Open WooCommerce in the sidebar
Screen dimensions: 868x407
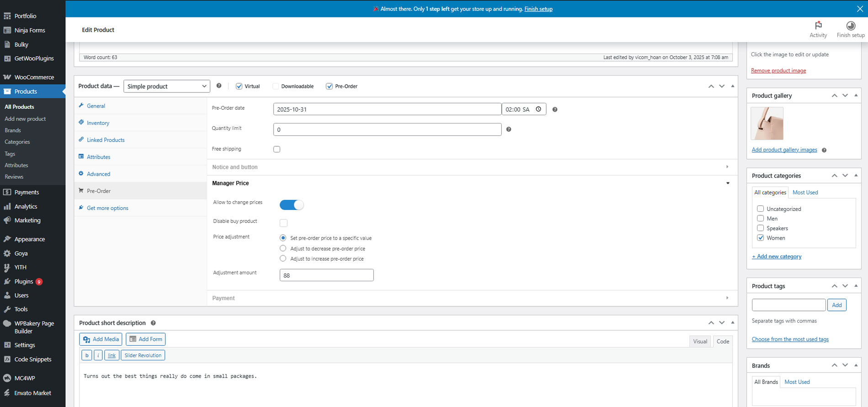point(34,77)
